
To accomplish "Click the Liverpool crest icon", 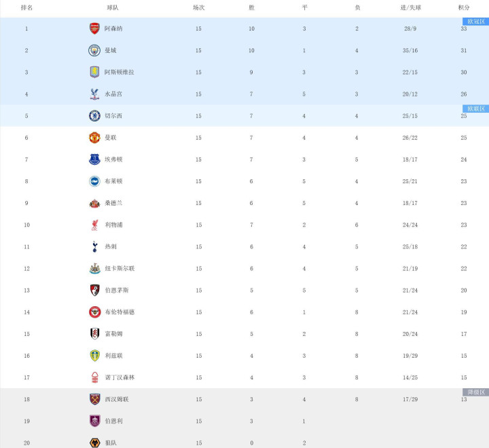I will click(94, 225).
